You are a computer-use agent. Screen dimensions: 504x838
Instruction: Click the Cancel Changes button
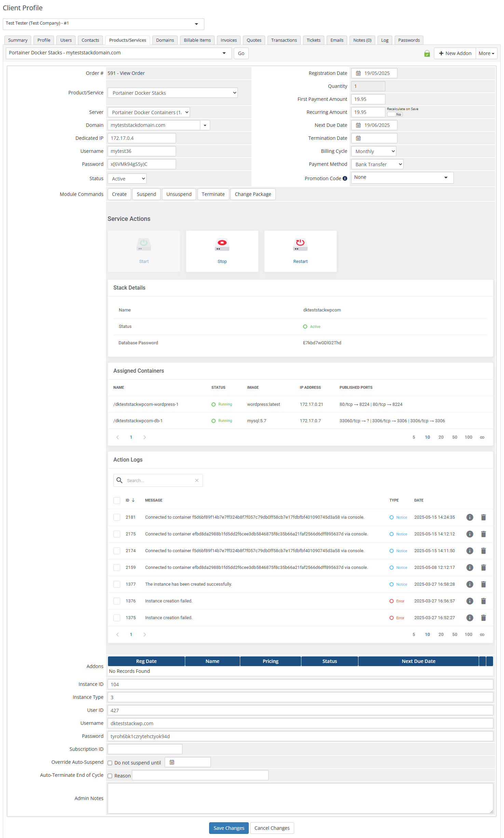[x=272, y=828]
